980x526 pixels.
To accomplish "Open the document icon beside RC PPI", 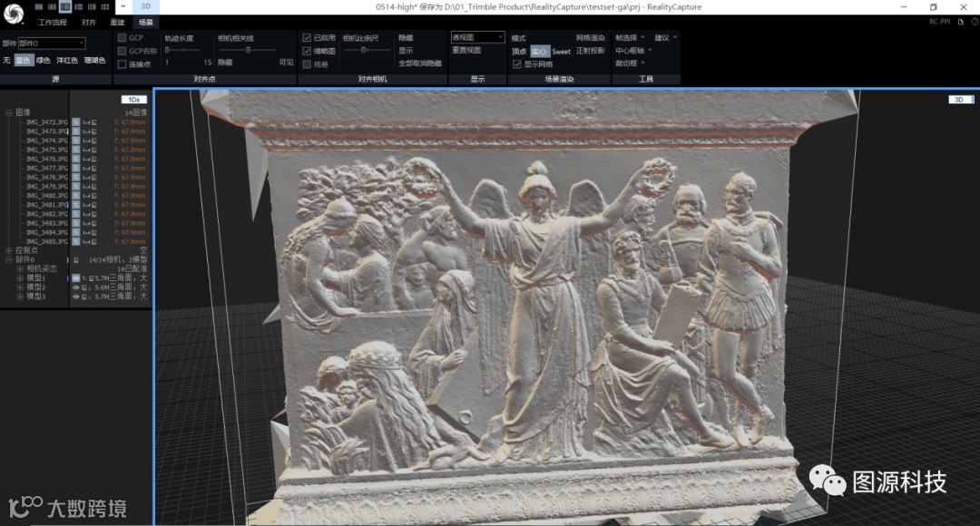I will pos(961,21).
